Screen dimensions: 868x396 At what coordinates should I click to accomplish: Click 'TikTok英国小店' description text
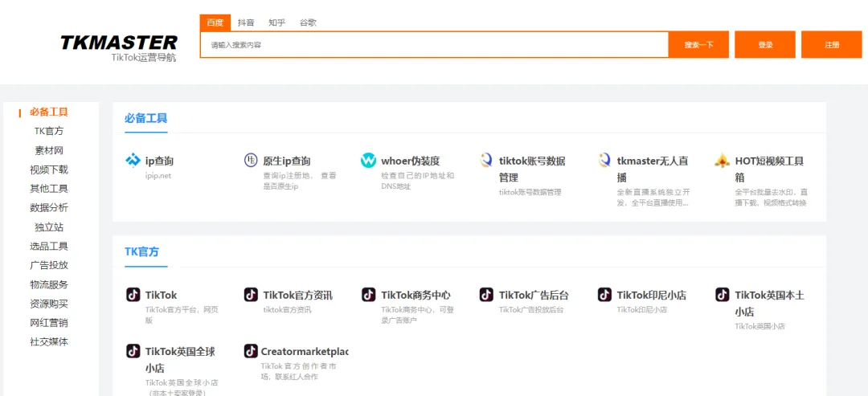pos(759,326)
